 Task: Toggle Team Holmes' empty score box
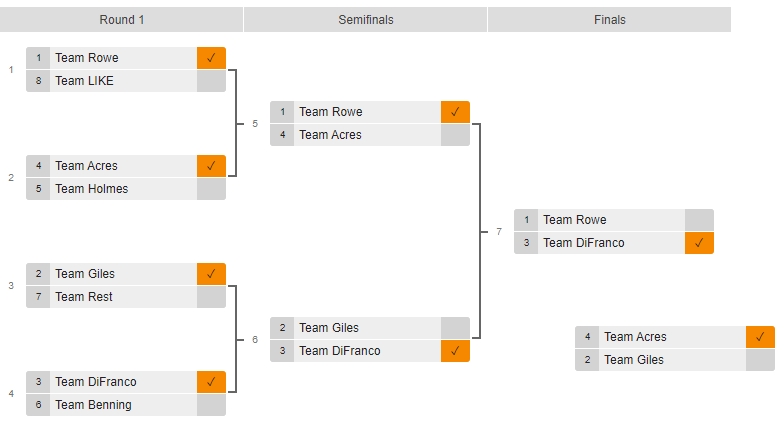click(x=211, y=189)
